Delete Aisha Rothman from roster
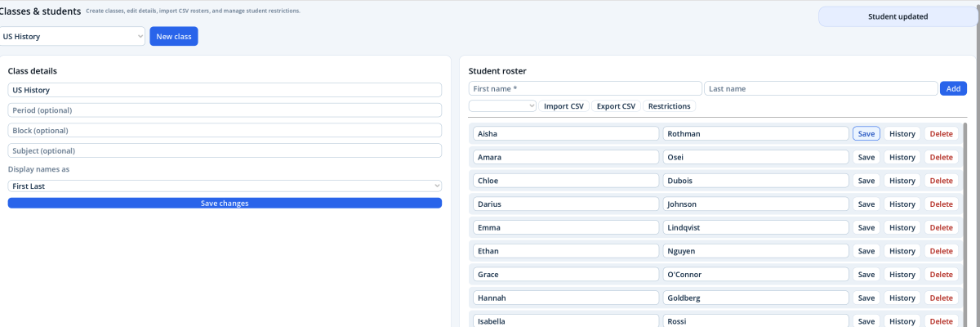Screen dimensions: 980x327 942,133
